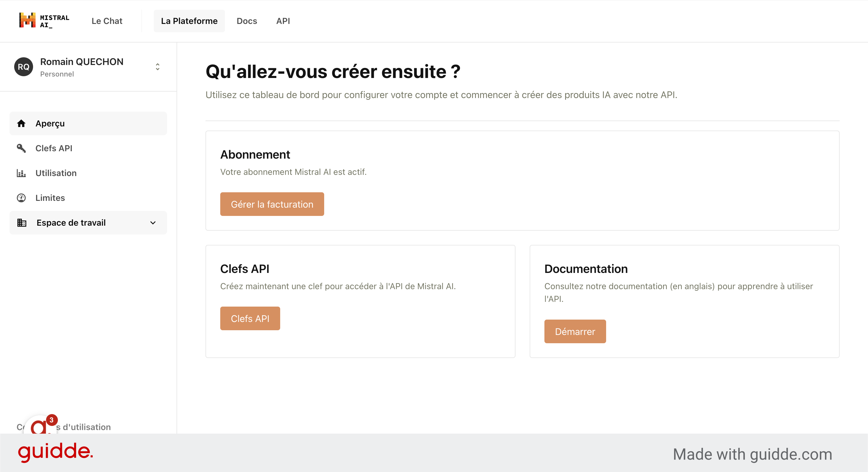Open the API navigation tab
This screenshot has width=868, height=472.
coord(283,21)
